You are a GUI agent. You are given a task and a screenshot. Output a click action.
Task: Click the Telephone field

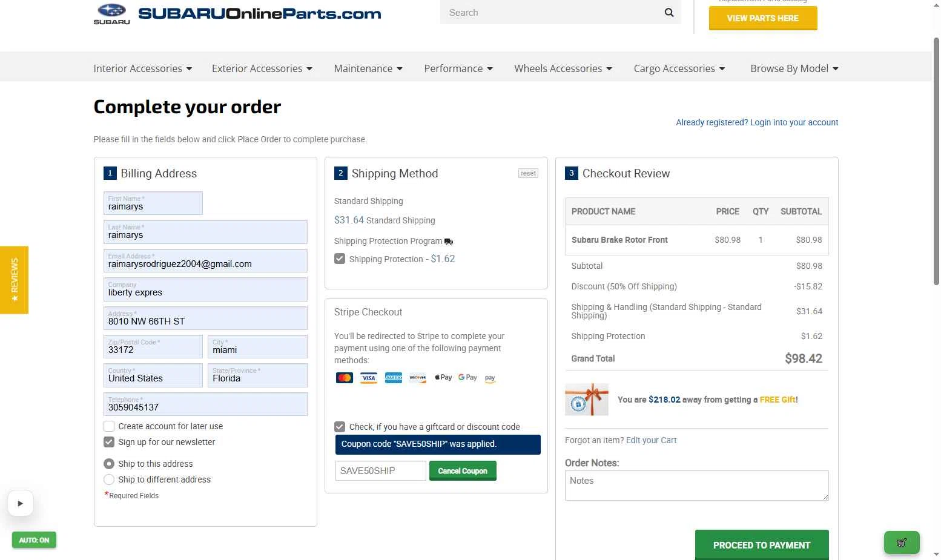[205, 404]
